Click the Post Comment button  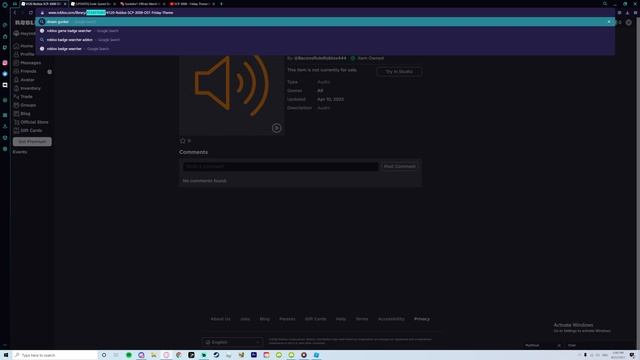(x=399, y=167)
